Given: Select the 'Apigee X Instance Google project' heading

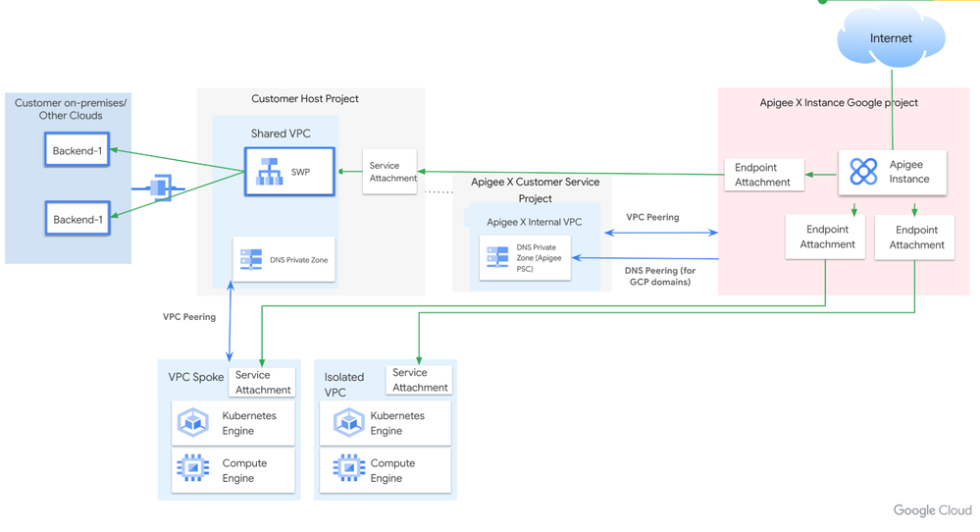Looking at the screenshot, I should pyautogui.click(x=839, y=102).
